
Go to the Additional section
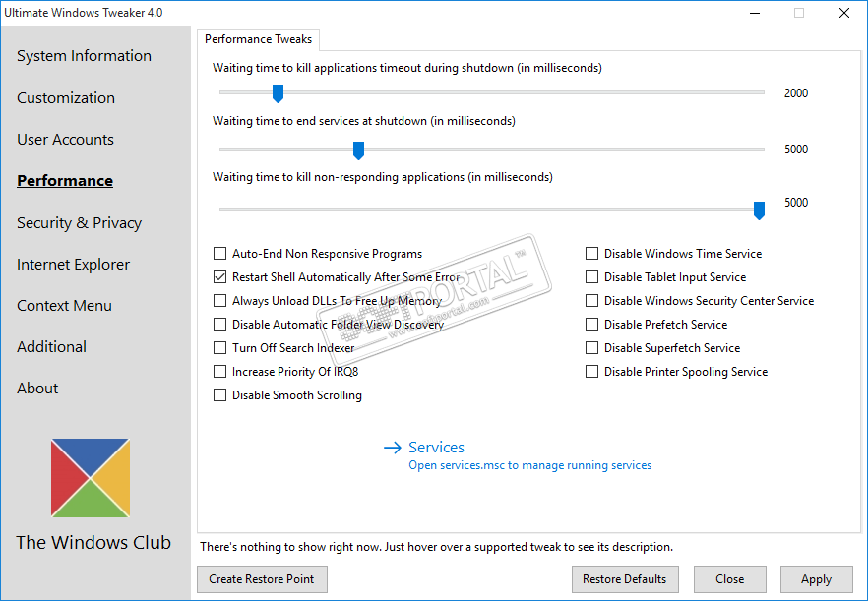[x=51, y=347]
